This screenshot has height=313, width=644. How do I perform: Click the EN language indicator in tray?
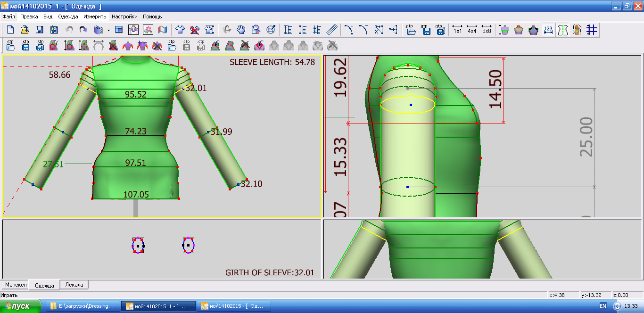[x=603, y=306]
